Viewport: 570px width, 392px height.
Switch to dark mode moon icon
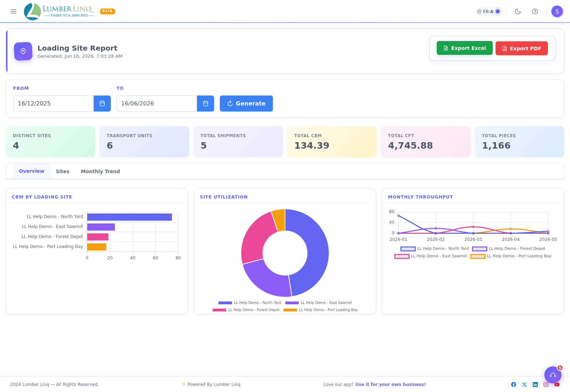518,11
